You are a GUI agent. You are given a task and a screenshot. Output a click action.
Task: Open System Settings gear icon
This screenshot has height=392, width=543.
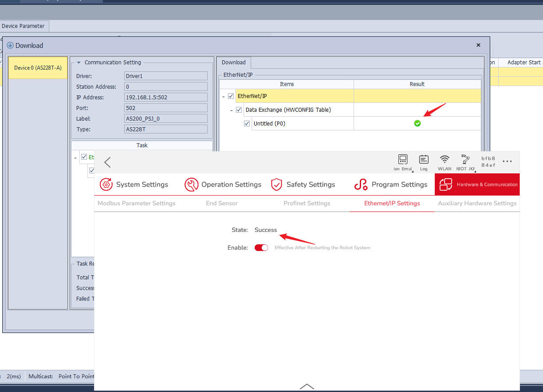point(106,184)
